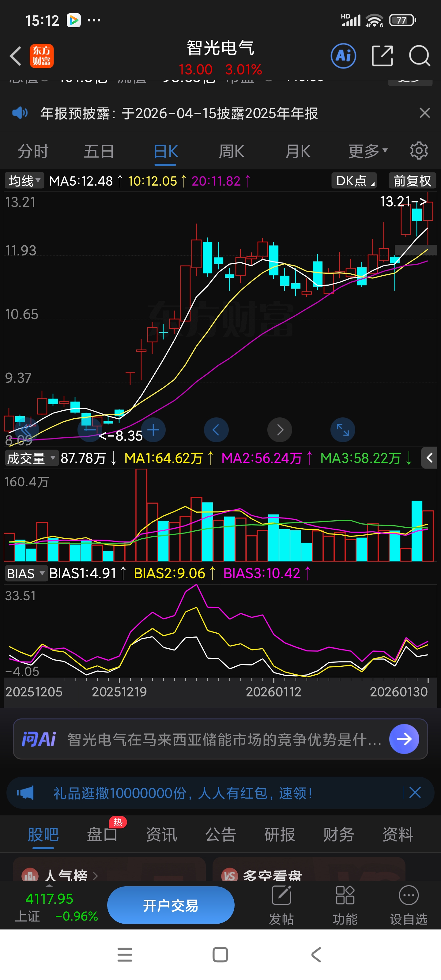Switch to 分时 chart tab
The width and height of the screenshot is (441, 980).
click(33, 151)
